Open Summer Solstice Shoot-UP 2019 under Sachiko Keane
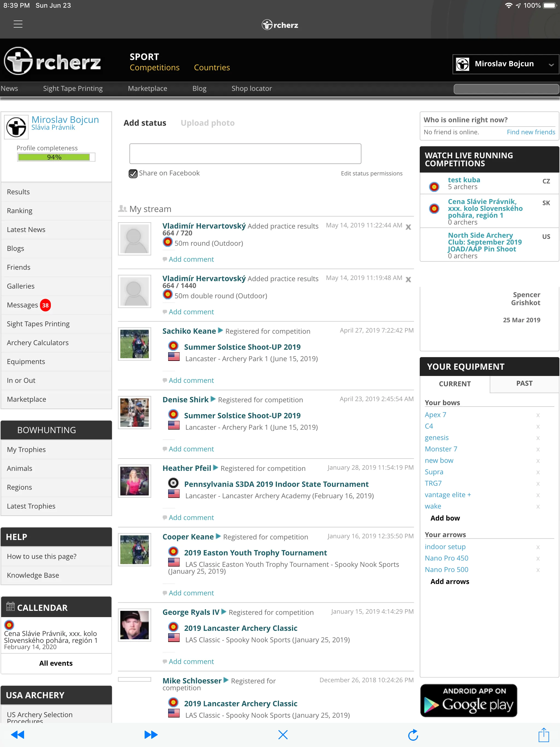560x747 pixels. pos(242,347)
